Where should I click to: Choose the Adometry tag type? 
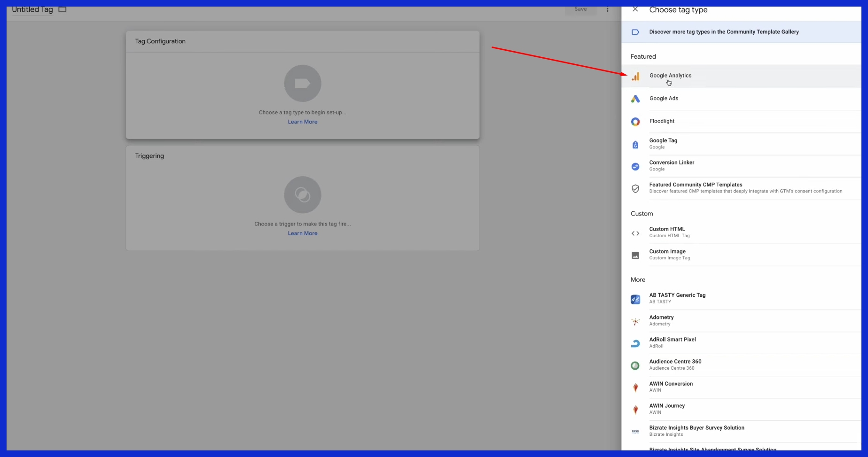[741, 321]
